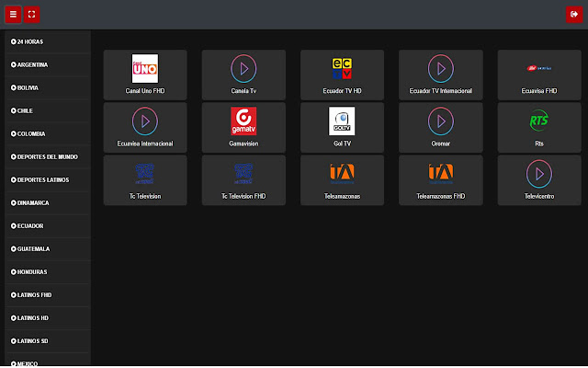Image resolution: width=588 pixels, height=368 pixels.
Task: Select the CHILE category
Action: click(48, 110)
